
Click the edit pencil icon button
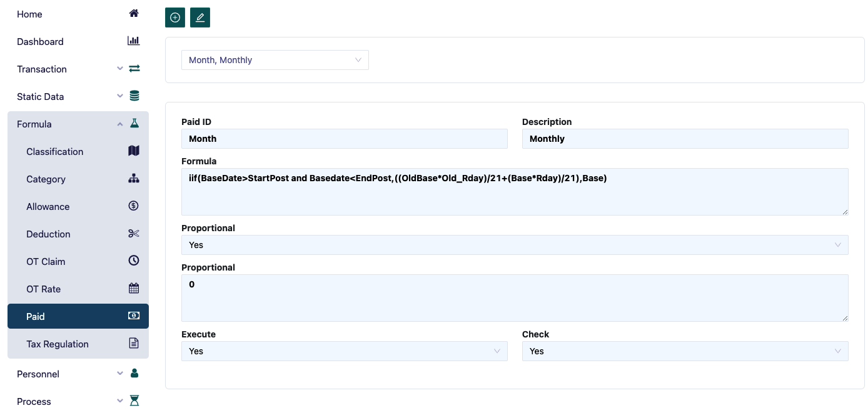click(200, 17)
